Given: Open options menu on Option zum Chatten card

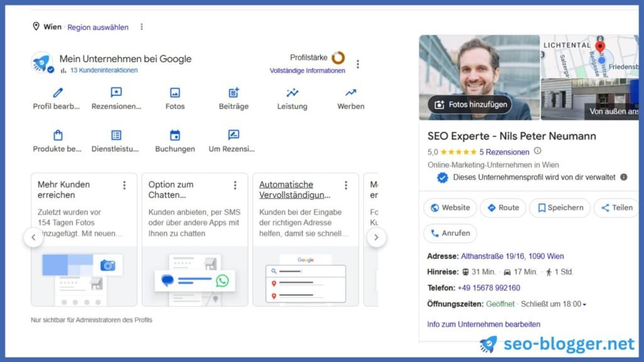Looking at the screenshot, I should 235,185.
